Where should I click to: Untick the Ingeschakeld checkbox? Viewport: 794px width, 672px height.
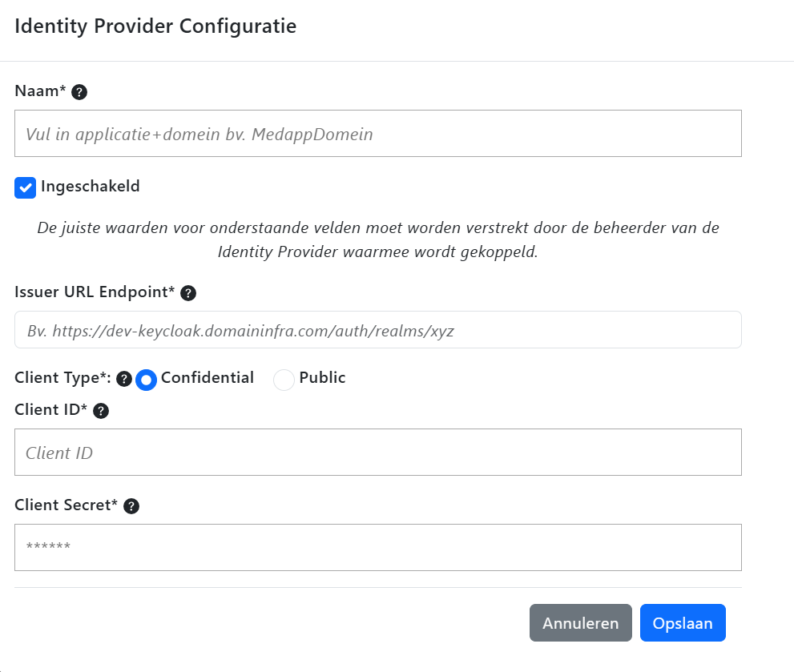click(26, 187)
